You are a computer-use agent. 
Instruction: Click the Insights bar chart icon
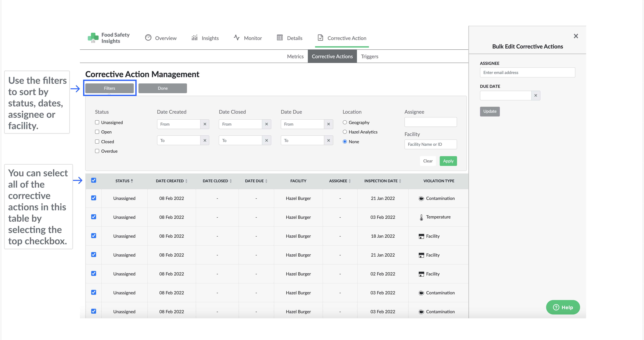pyautogui.click(x=195, y=38)
